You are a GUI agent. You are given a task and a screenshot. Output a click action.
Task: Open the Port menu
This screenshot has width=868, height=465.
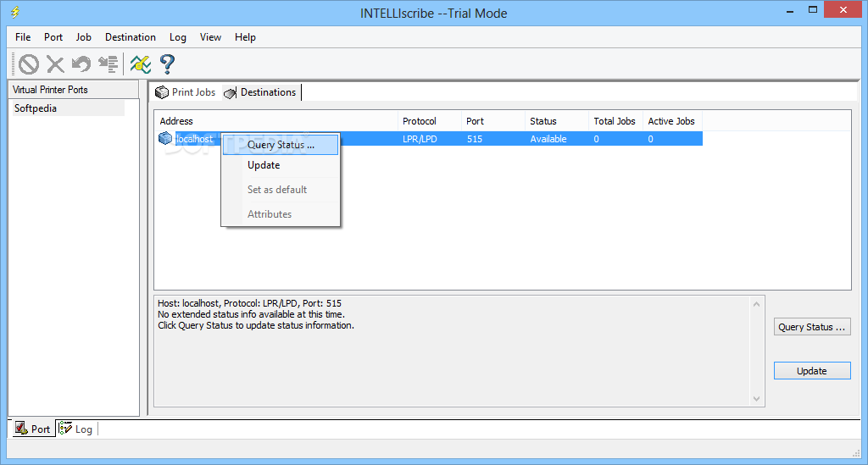tap(53, 37)
